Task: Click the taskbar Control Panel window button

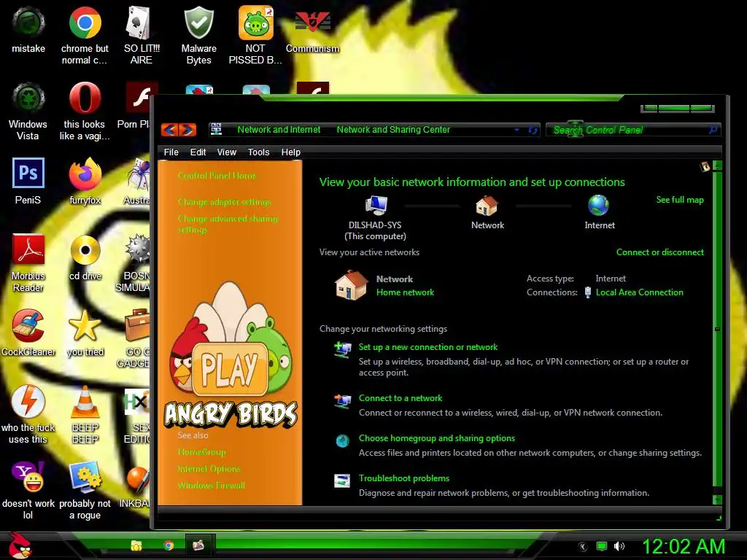Action: (200, 545)
